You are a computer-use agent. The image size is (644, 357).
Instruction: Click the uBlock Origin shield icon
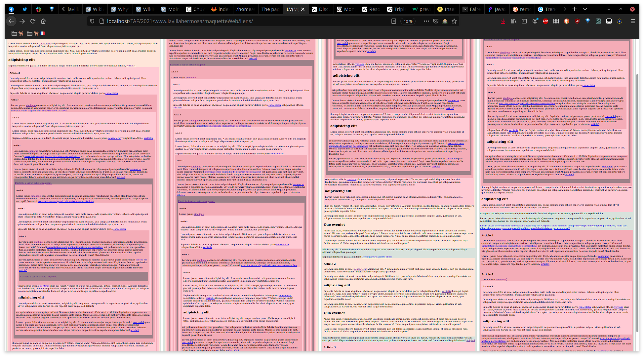tap(577, 21)
